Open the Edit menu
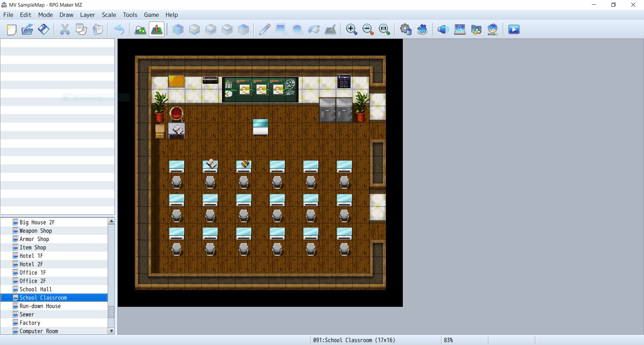The image size is (644, 345). [25, 15]
